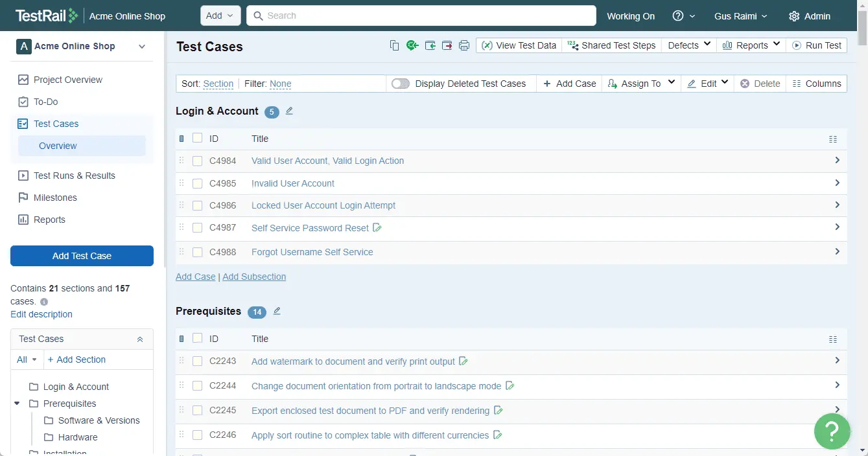Screen dimensions: 868x456
Task: Click the Add Subsection link
Action: click(254, 277)
